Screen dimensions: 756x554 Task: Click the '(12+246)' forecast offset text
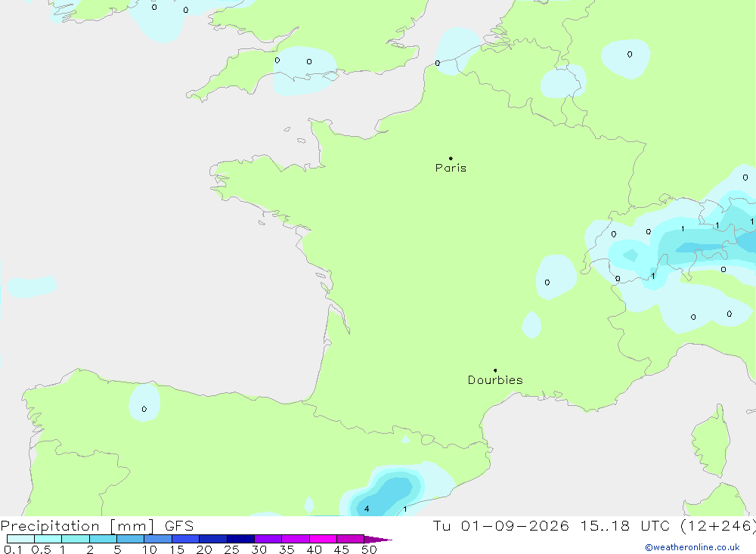click(718, 525)
